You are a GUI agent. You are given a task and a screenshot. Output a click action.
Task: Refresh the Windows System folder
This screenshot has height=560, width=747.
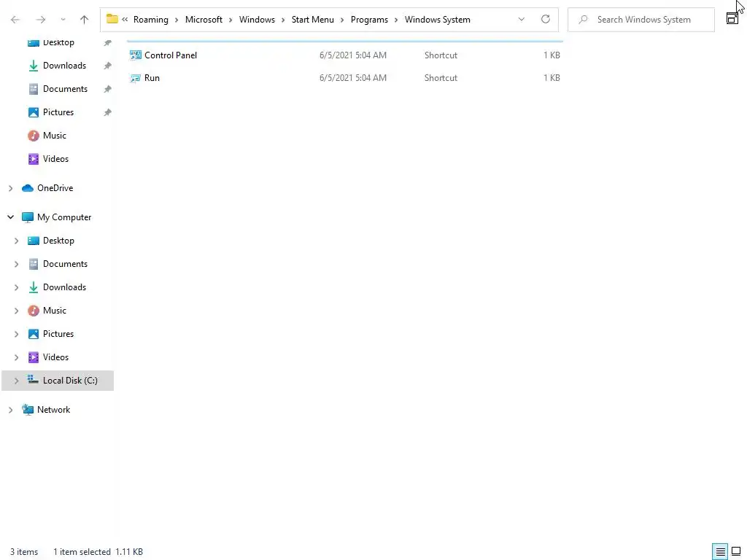[x=546, y=19]
